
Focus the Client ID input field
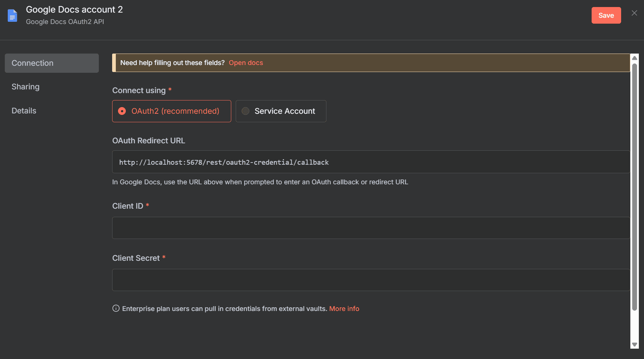(371, 228)
